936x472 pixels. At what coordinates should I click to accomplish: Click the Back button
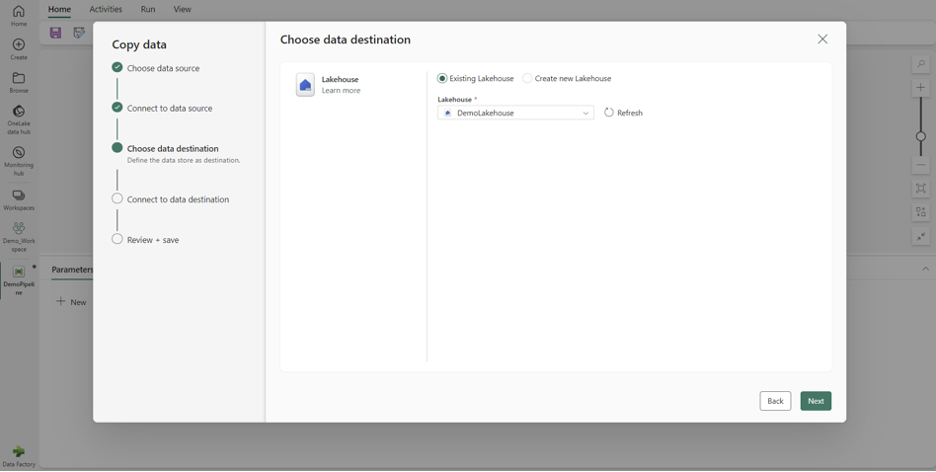point(775,401)
